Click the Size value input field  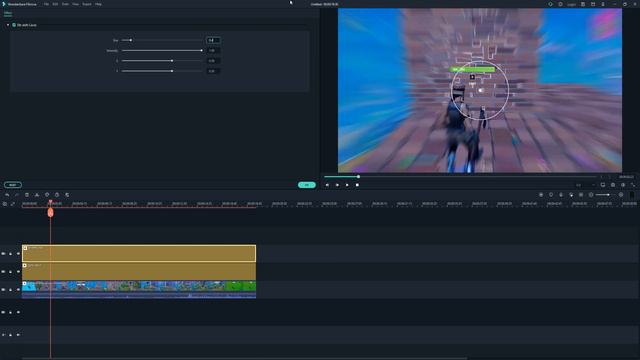(213, 40)
